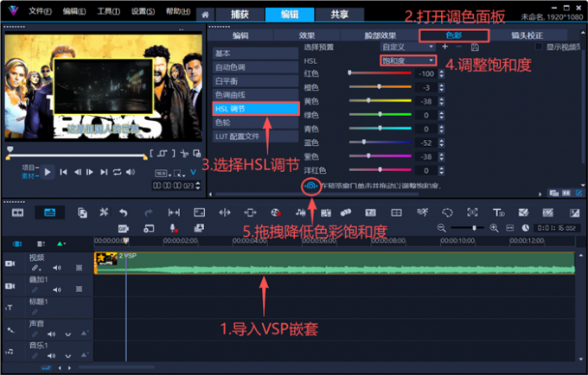The width and height of the screenshot is (588, 375).
Task: Select 自动色调 in color list
Action: [255, 67]
